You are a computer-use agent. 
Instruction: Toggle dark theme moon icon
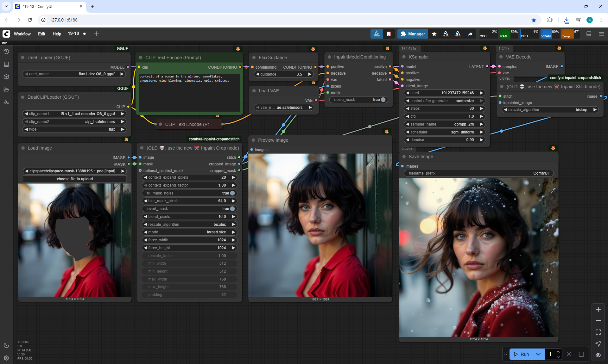tap(6, 345)
